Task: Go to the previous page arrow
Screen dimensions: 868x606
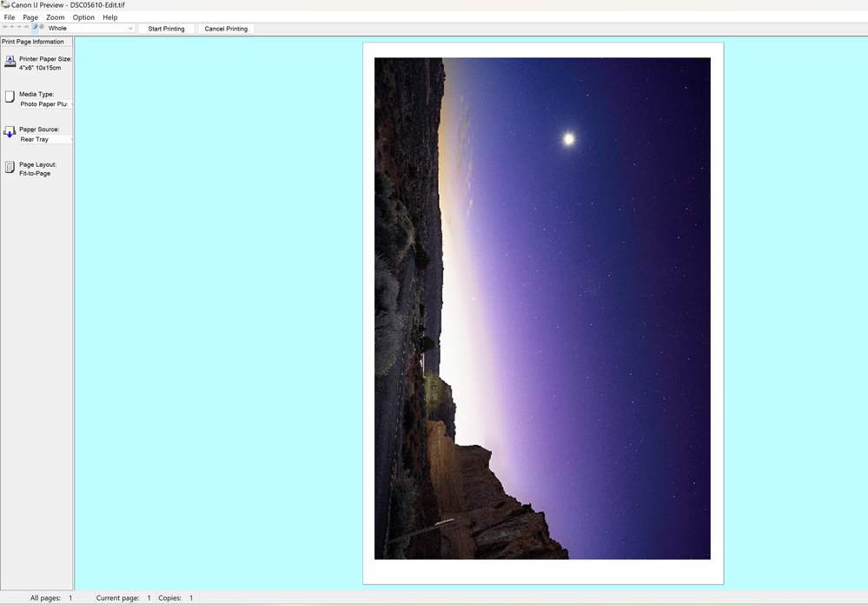Action: 12,28
